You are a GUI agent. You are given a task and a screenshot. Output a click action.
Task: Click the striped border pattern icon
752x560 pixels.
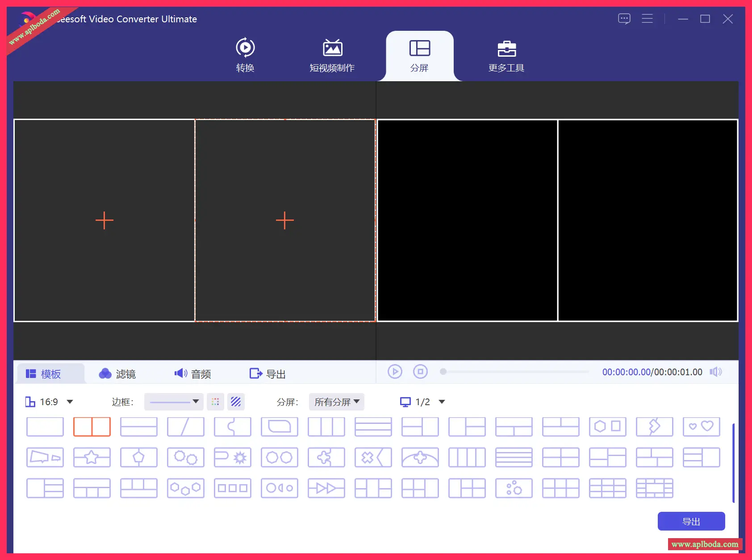point(236,402)
